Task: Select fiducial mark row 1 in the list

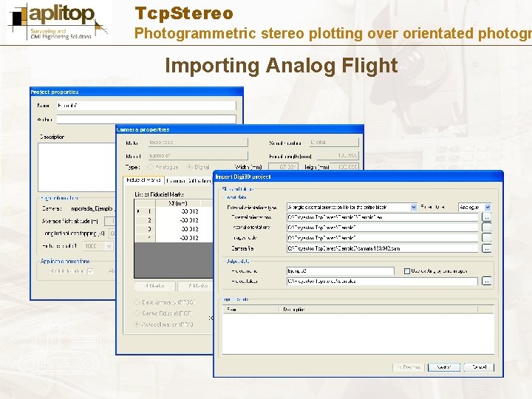Action: click(x=174, y=211)
